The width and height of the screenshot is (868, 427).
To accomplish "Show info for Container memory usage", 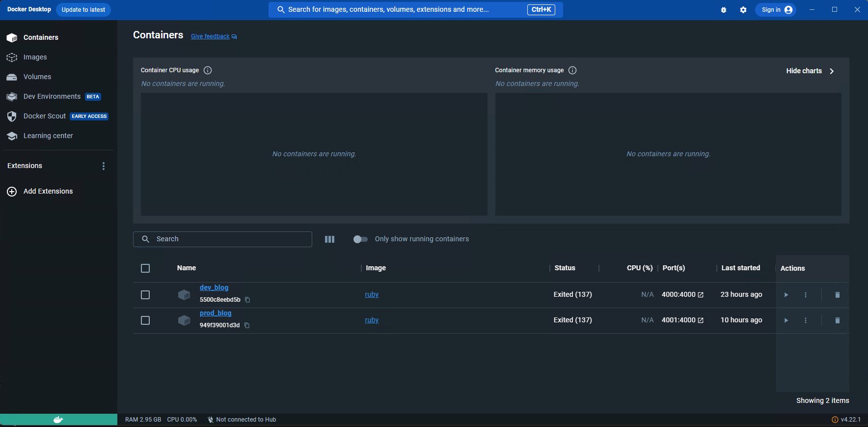I will 572,70.
